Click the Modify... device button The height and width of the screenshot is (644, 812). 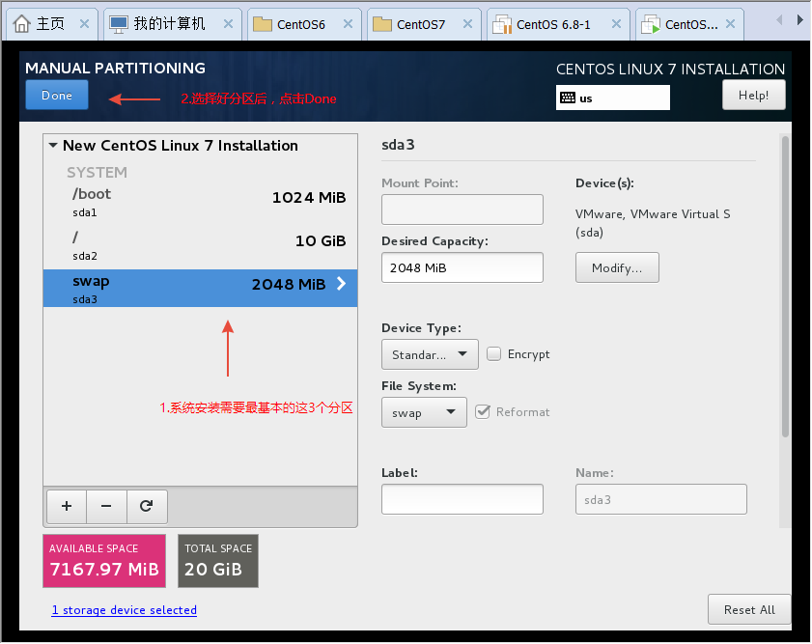pos(617,267)
